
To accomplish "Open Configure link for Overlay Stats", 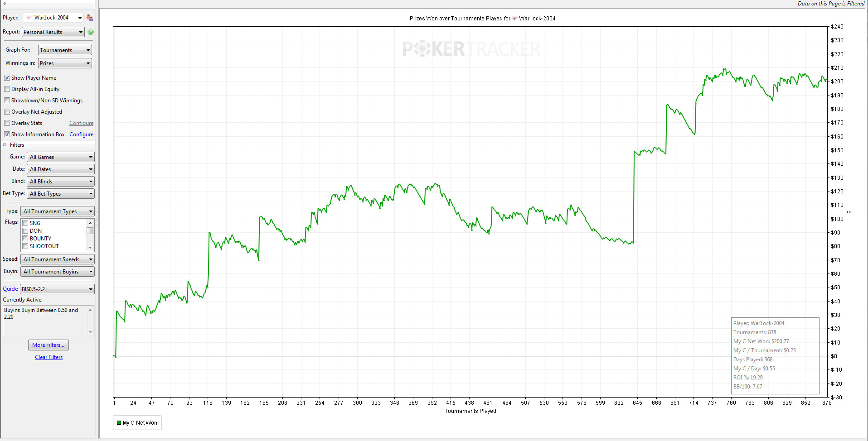I will pos(82,123).
